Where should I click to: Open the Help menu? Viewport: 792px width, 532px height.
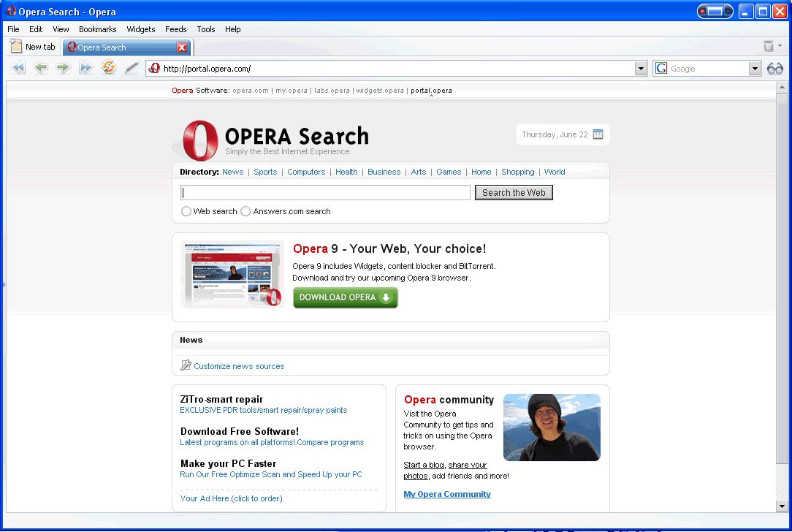pyautogui.click(x=233, y=29)
